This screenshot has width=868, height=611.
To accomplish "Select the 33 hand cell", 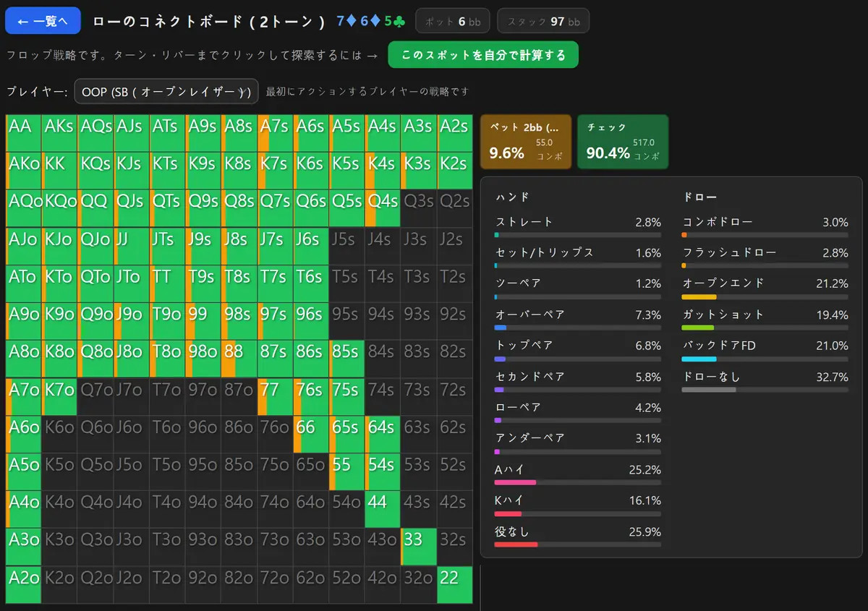I will [x=420, y=547].
